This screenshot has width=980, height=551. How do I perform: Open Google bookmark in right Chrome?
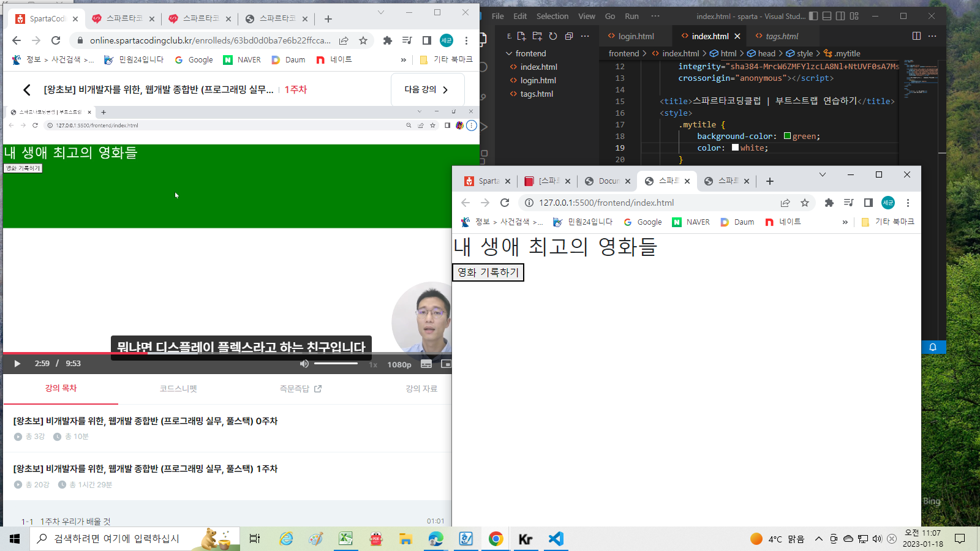coord(643,222)
